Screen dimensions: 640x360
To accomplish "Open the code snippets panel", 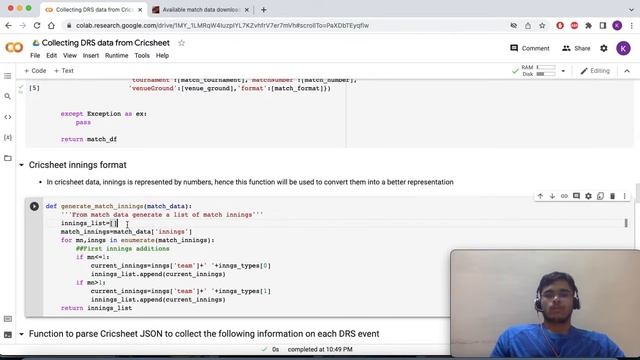I will 7,117.
